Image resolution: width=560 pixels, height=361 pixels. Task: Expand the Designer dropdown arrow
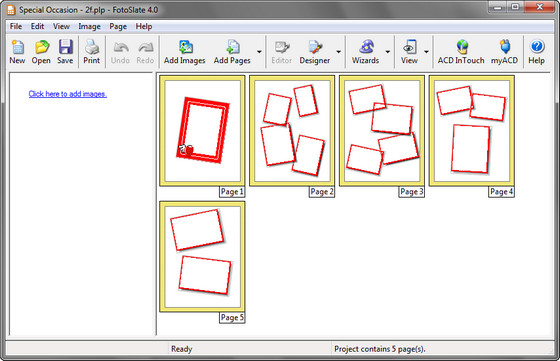339,52
